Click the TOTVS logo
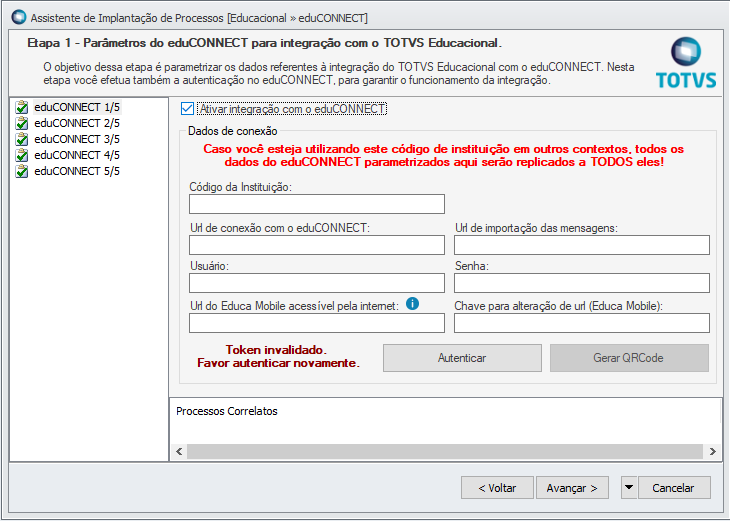Screen dimensions: 730x521 click(x=686, y=63)
